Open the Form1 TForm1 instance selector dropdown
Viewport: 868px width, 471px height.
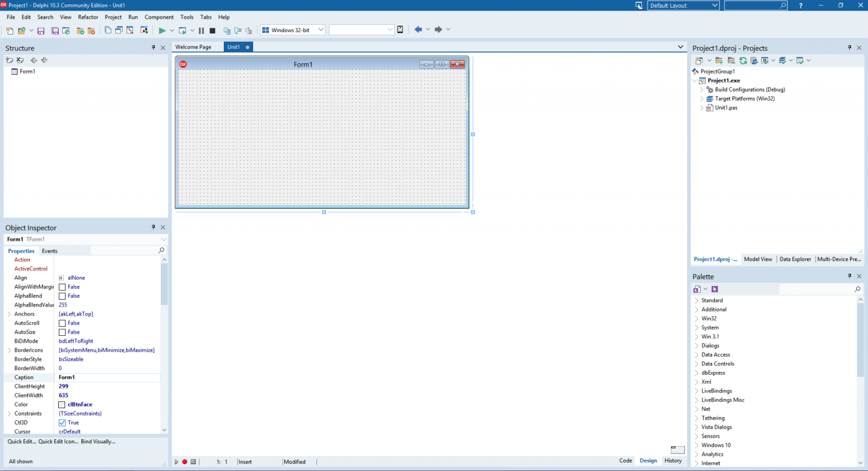pyautogui.click(x=164, y=240)
